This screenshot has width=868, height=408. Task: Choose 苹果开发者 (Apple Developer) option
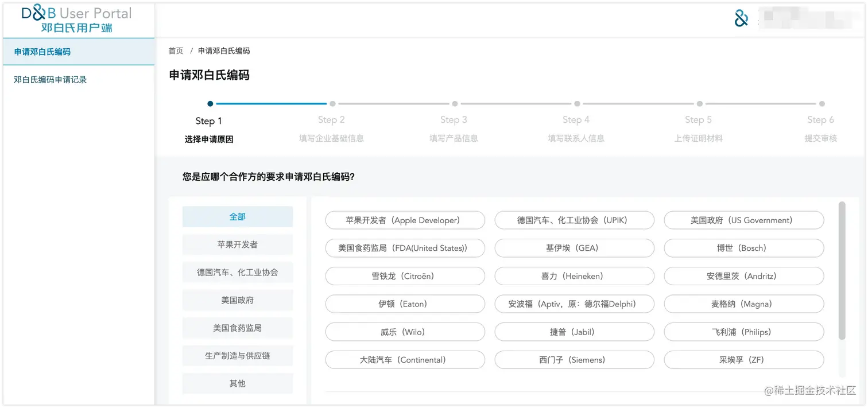coord(405,220)
